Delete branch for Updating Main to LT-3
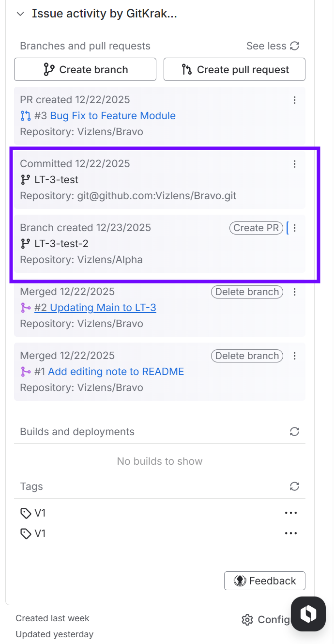 (247, 292)
